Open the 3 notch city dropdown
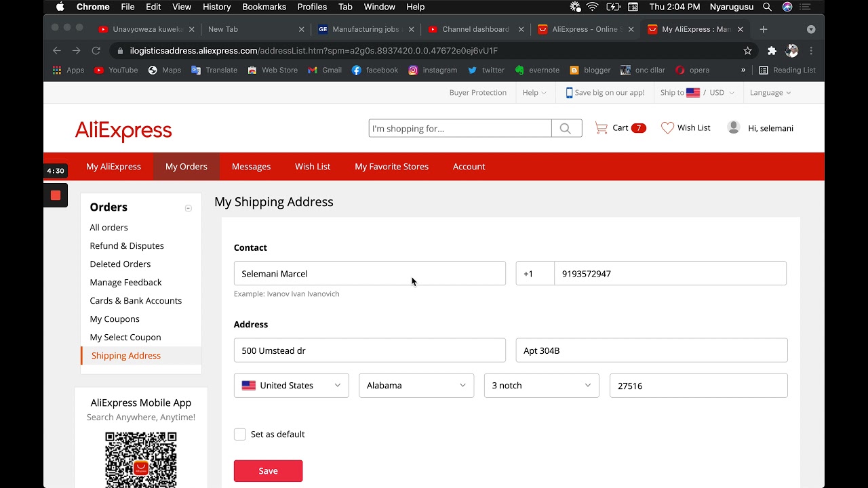 point(542,386)
